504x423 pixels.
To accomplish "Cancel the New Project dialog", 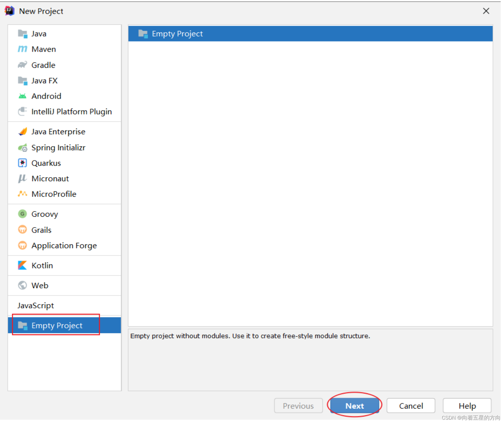I will (411, 406).
